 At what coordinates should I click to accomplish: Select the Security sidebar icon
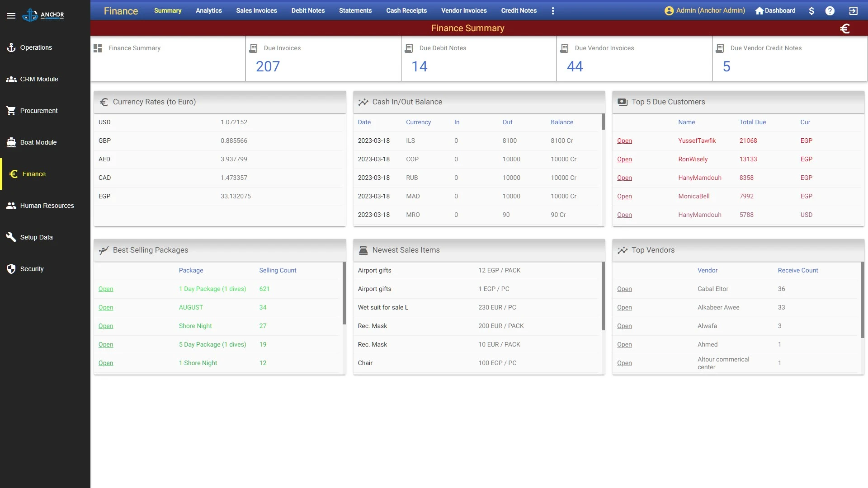11,269
